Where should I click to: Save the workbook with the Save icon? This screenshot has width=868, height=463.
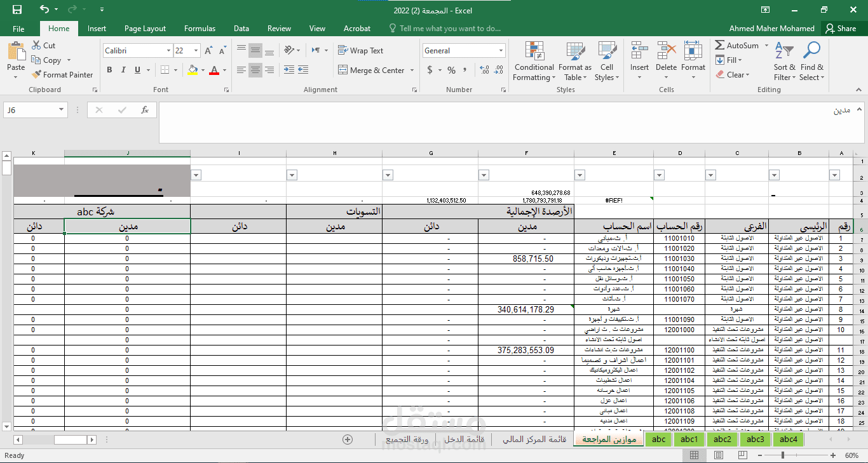click(x=17, y=10)
